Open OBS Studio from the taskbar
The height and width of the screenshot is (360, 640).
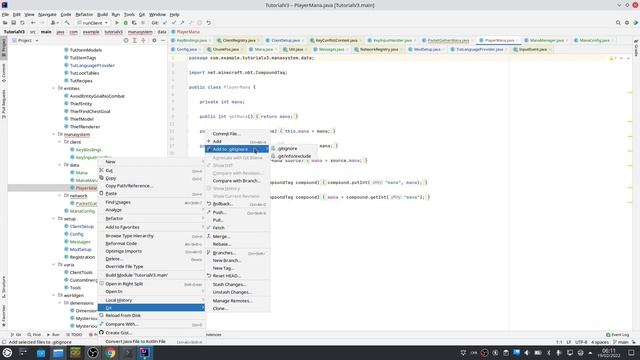tap(93, 353)
